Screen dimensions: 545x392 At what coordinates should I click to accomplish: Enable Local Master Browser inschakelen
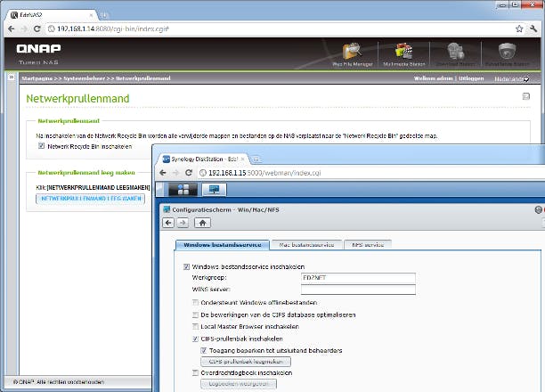point(195,326)
